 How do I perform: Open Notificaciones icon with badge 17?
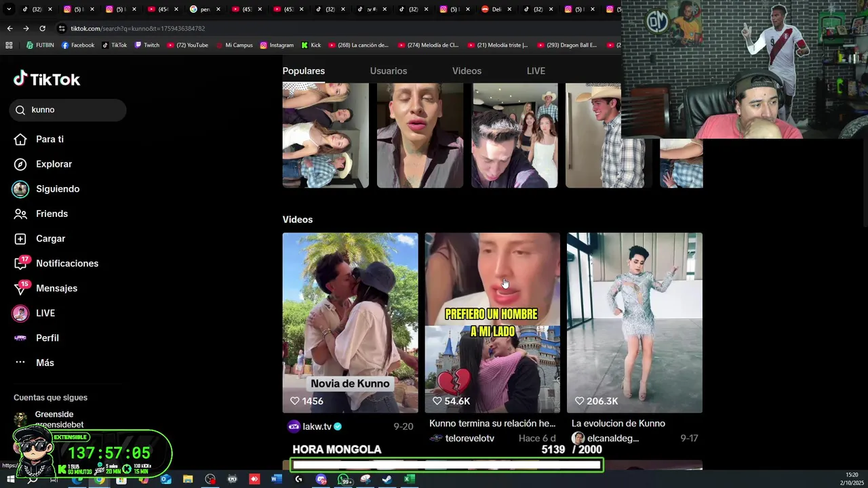tap(21, 264)
